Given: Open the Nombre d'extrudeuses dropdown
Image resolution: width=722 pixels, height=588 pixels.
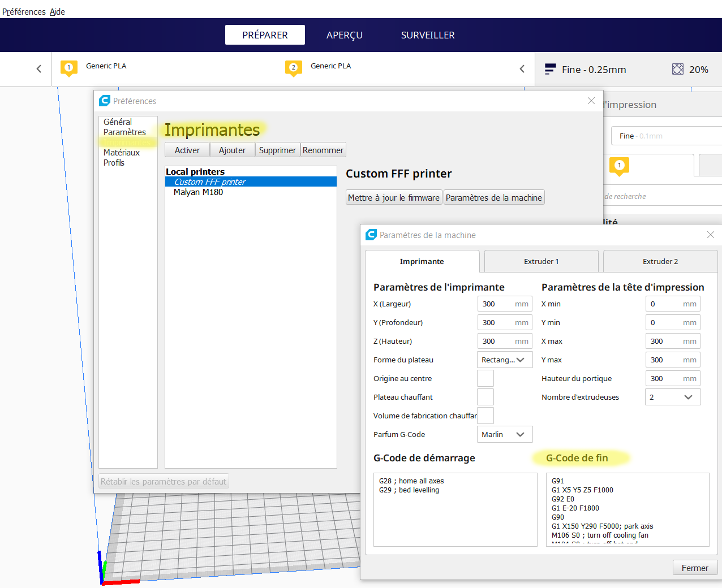Looking at the screenshot, I should tap(673, 397).
